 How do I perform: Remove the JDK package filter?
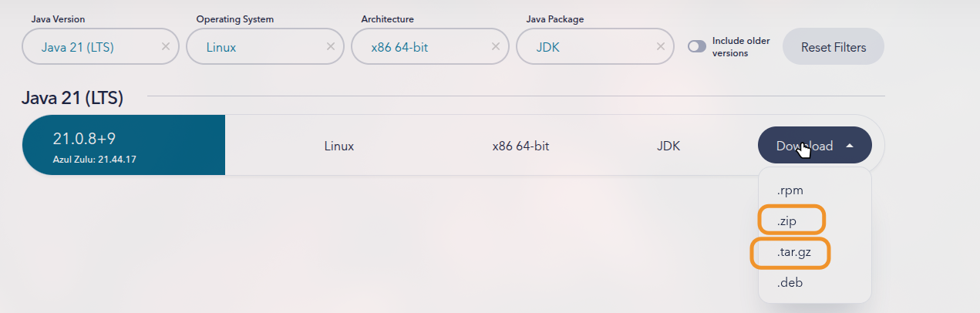tap(660, 47)
